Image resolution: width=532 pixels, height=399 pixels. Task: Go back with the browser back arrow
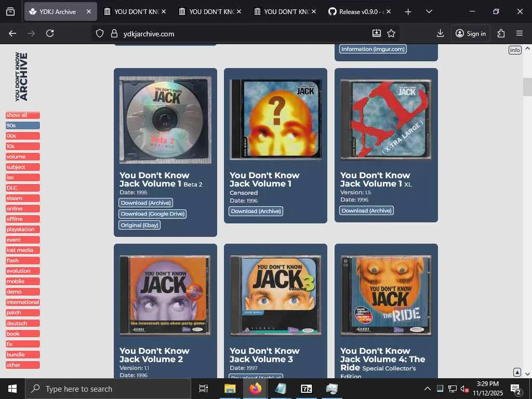[12, 33]
